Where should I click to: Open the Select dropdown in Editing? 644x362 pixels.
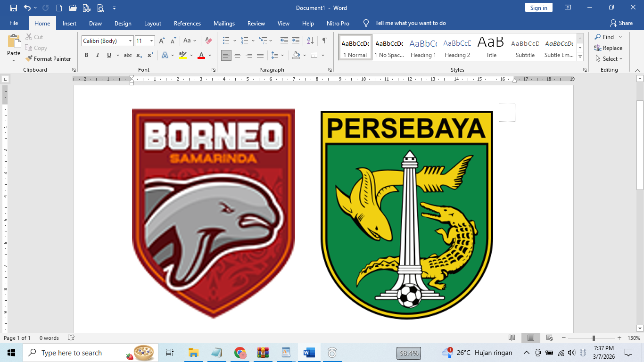click(x=609, y=59)
